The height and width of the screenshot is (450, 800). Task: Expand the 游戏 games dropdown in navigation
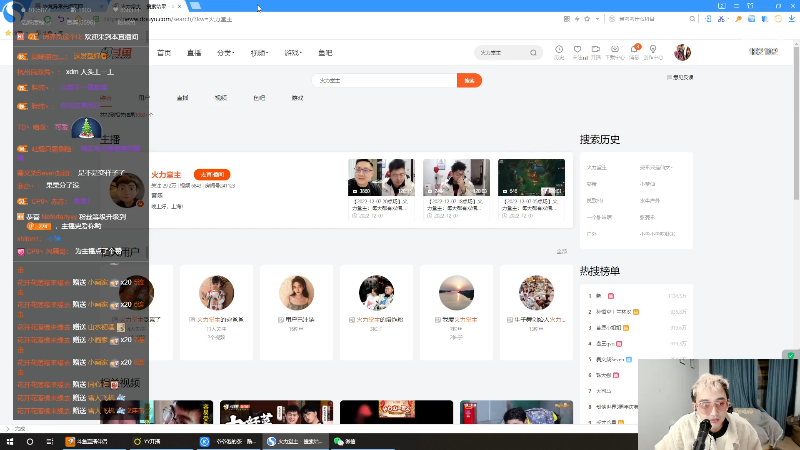(x=293, y=53)
